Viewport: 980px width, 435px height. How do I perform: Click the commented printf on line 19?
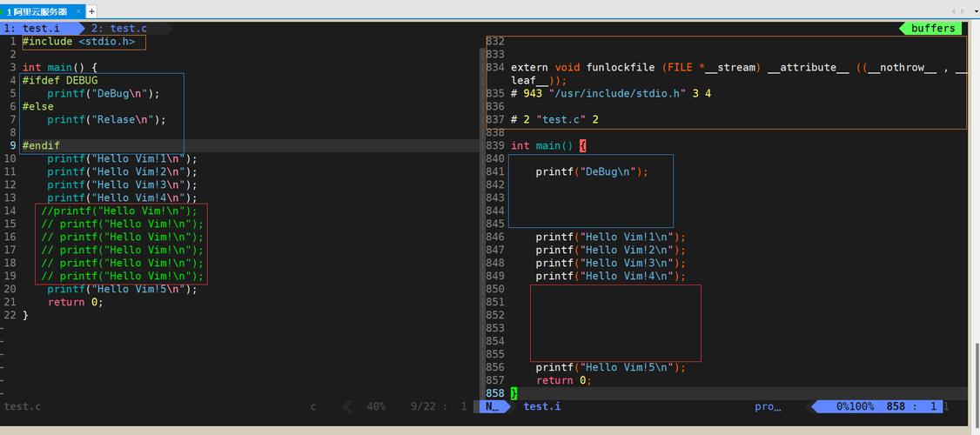click(123, 277)
